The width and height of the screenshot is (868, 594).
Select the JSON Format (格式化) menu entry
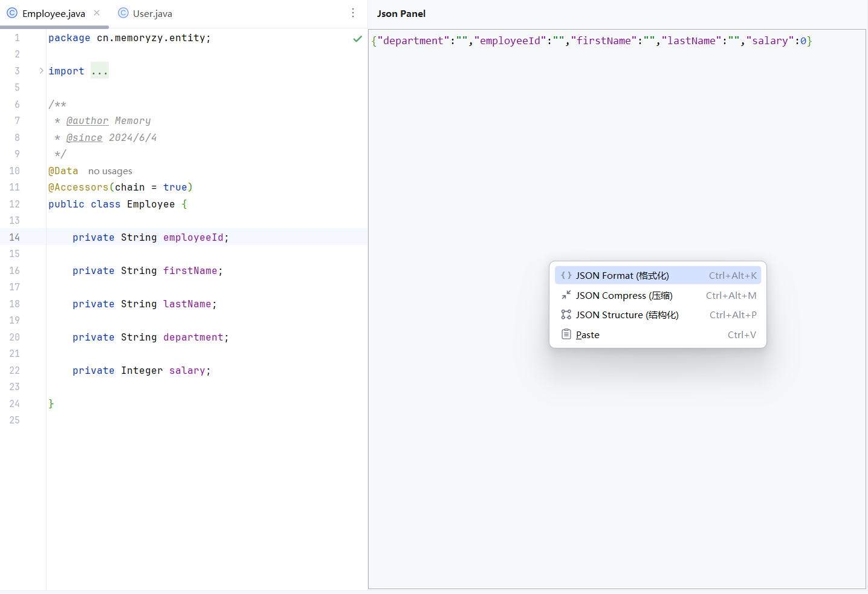[x=623, y=275]
